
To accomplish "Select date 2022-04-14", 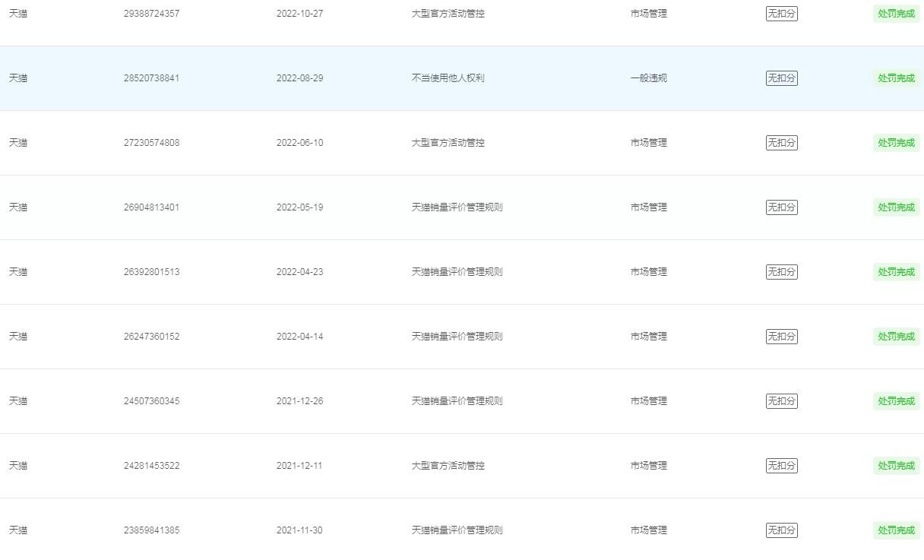I will pos(299,337).
